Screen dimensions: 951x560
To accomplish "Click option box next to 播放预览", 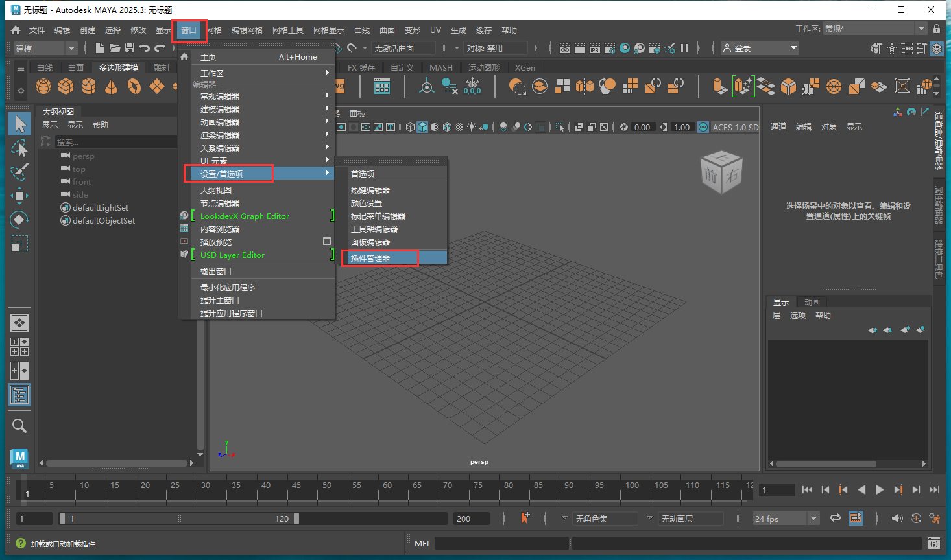I will pyautogui.click(x=327, y=241).
